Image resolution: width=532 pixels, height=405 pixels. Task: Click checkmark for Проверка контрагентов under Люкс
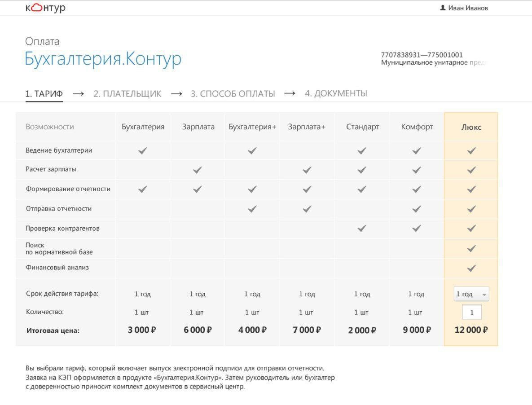click(471, 228)
